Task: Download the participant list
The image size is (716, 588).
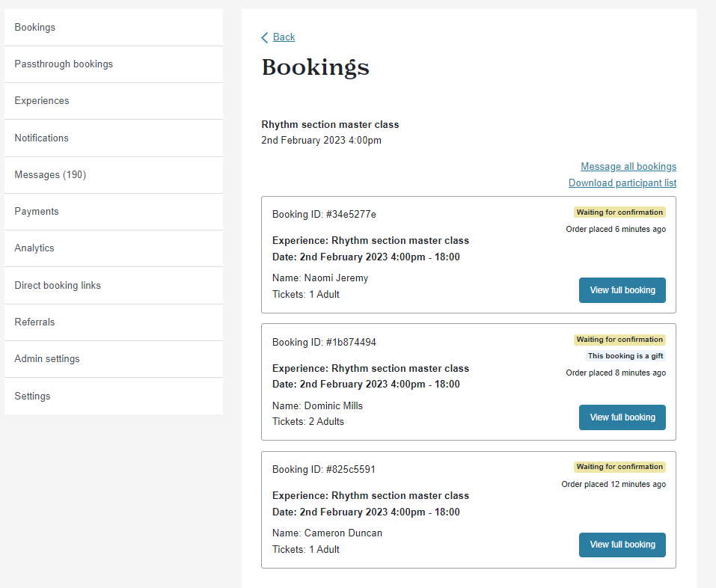Action: [x=622, y=183]
